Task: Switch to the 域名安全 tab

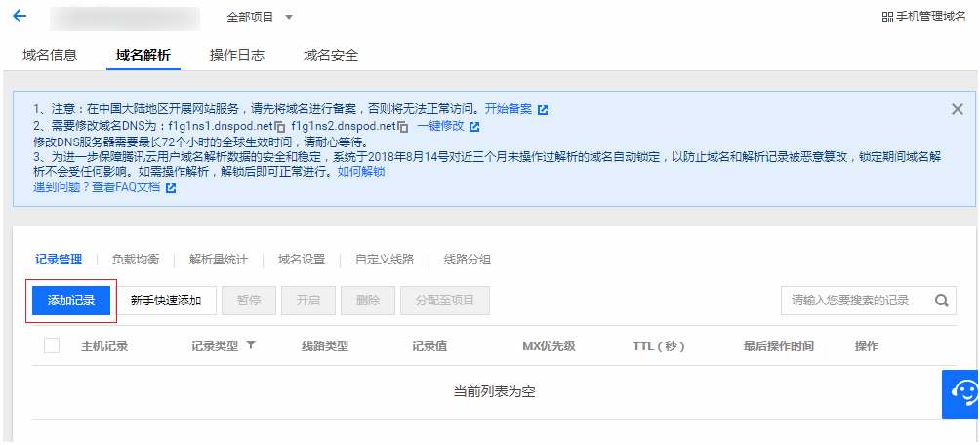Action: [331, 55]
